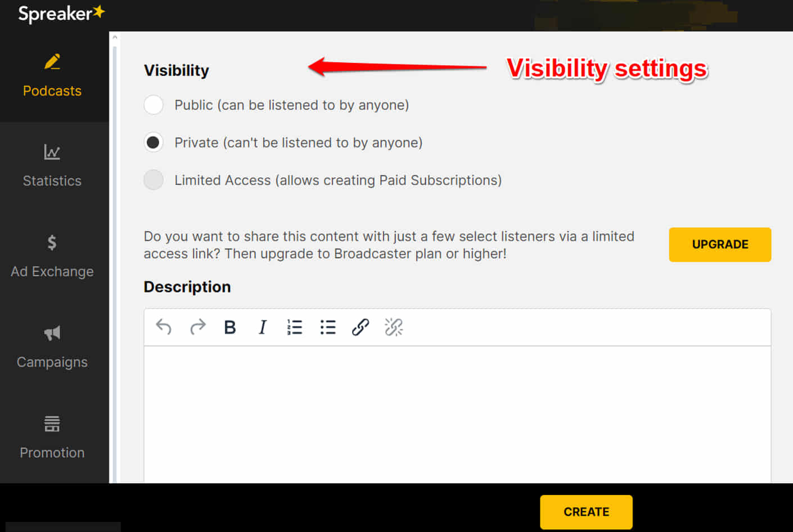Open the Podcasts section from sidebar
793x532 pixels.
pos(52,73)
